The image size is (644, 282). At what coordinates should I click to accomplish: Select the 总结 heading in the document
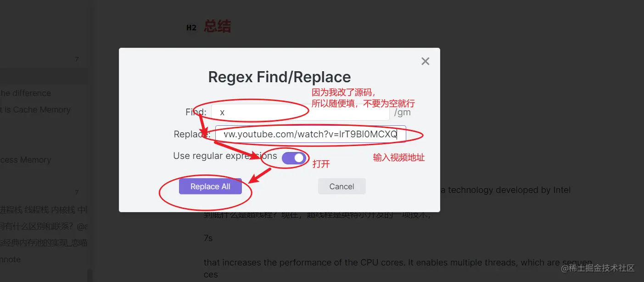pyautogui.click(x=217, y=26)
